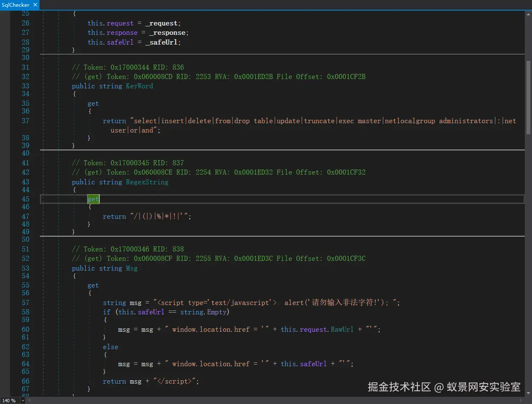Click line number 37 in the gutter

pos(25,121)
